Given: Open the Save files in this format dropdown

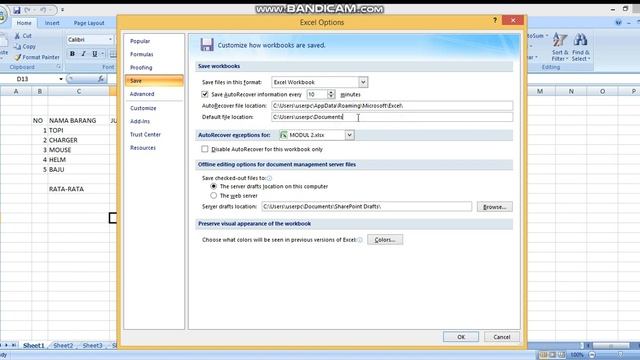Looking at the screenshot, I should coord(363,82).
